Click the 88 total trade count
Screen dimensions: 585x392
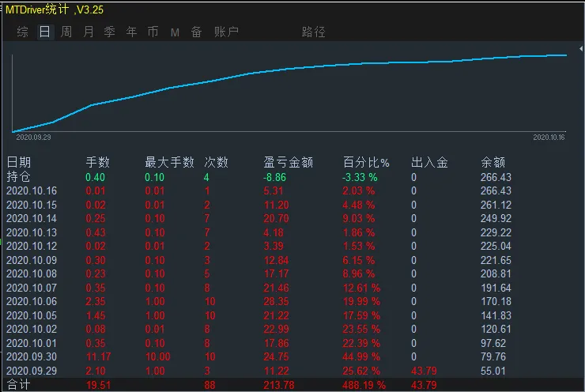click(209, 385)
